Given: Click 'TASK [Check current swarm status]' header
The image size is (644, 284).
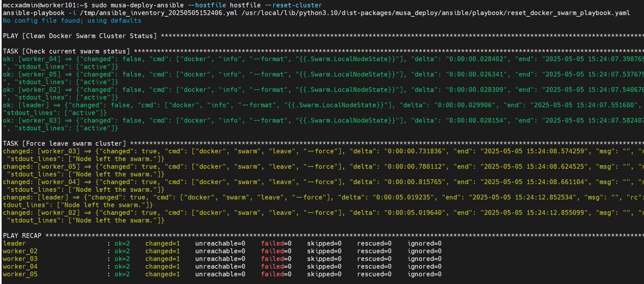Looking at the screenshot, I should [66, 51].
